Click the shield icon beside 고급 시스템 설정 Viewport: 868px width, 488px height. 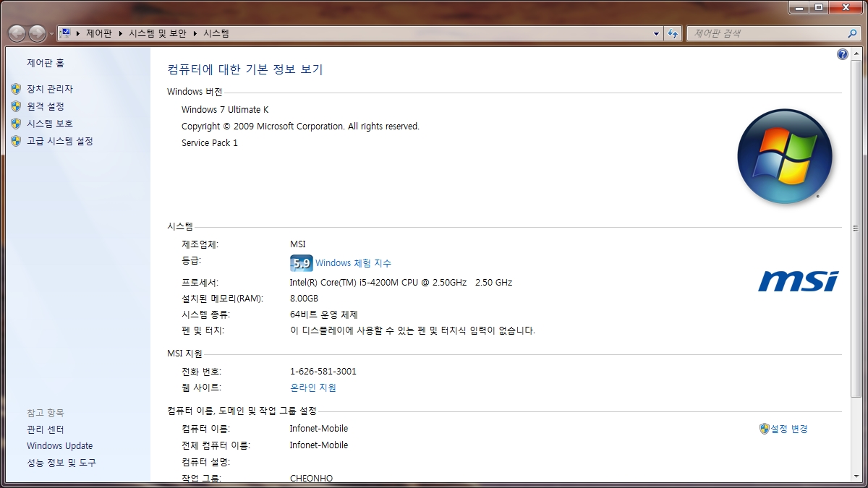click(16, 141)
